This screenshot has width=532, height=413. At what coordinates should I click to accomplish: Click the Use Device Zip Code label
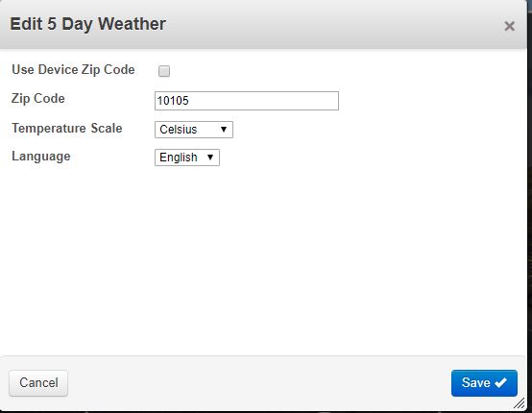pyautogui.click(x=73, y=69)
